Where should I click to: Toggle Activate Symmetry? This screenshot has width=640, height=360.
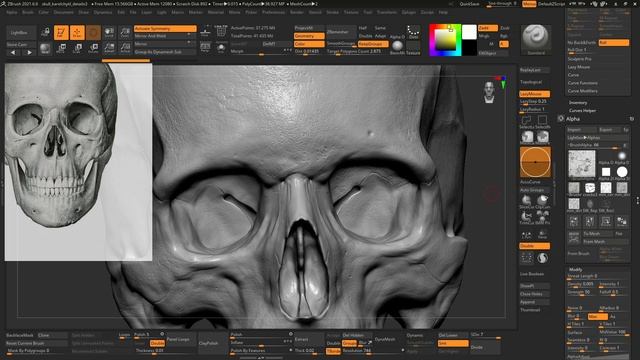[x=165, y=29]
